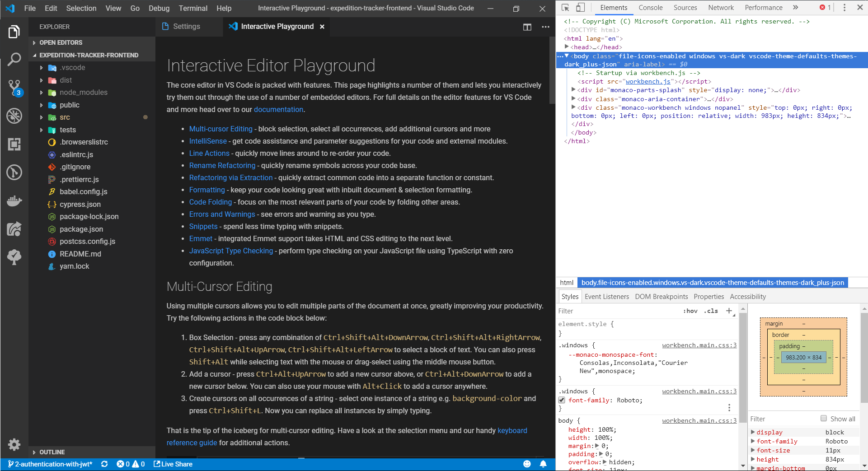Click the feedback smiley in the status bar
This screenshot has height=471, width=868.
pyautogui.click(x=527, y=464)
